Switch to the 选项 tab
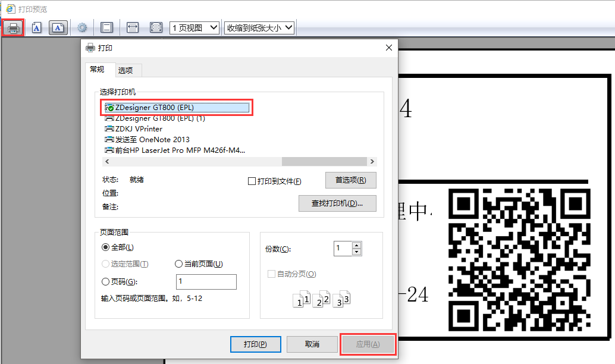This screenshot has width=615, height=364. 125,70
